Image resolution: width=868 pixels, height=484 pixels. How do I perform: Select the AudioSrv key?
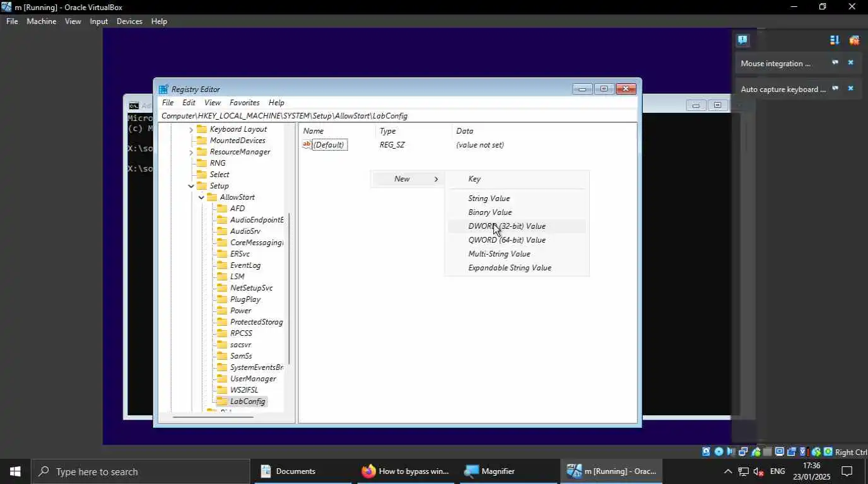click(x=245, y=231)
